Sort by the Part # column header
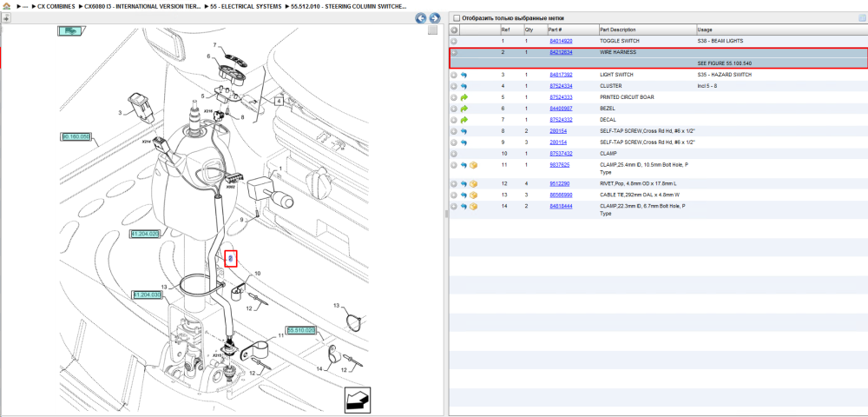This screenshot has width=868, height=417. tap(556, 30)
